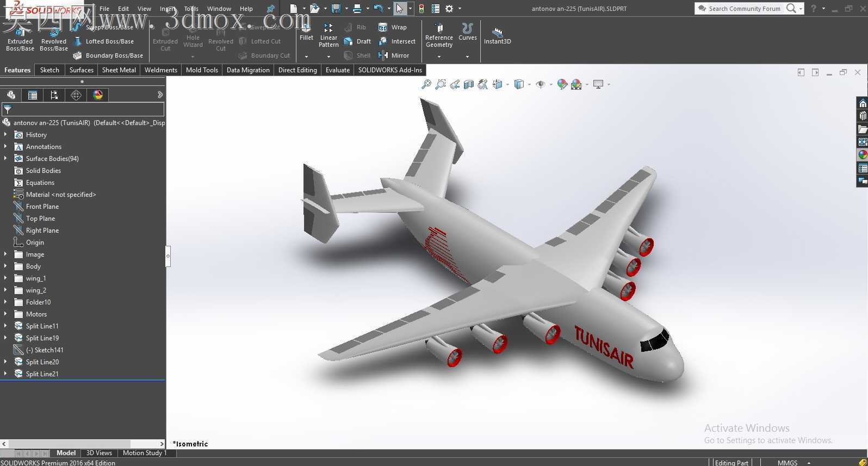Select Lofted Boss/Base tool
The height and width of the screenshot is (466, 868).
(x=103, y=41)
